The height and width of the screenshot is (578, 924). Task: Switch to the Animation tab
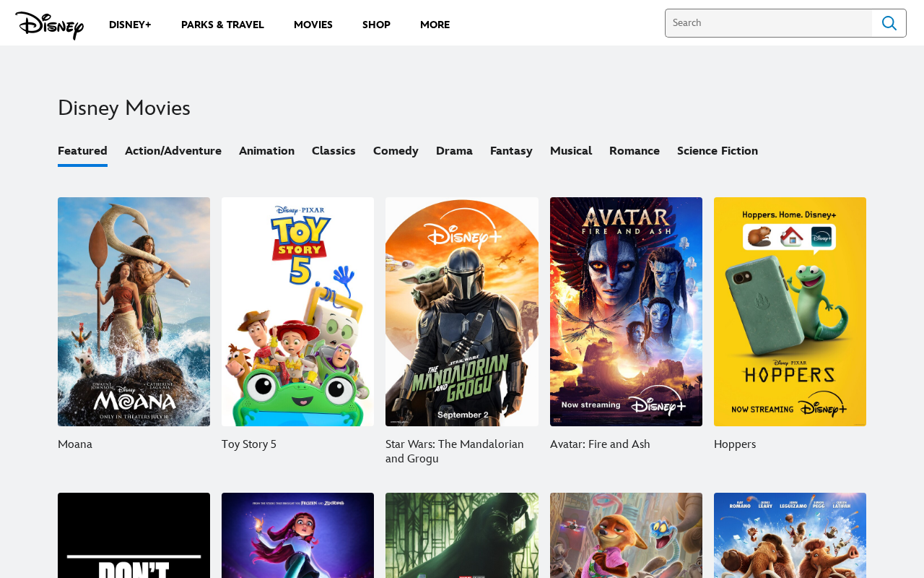(266, 151)
